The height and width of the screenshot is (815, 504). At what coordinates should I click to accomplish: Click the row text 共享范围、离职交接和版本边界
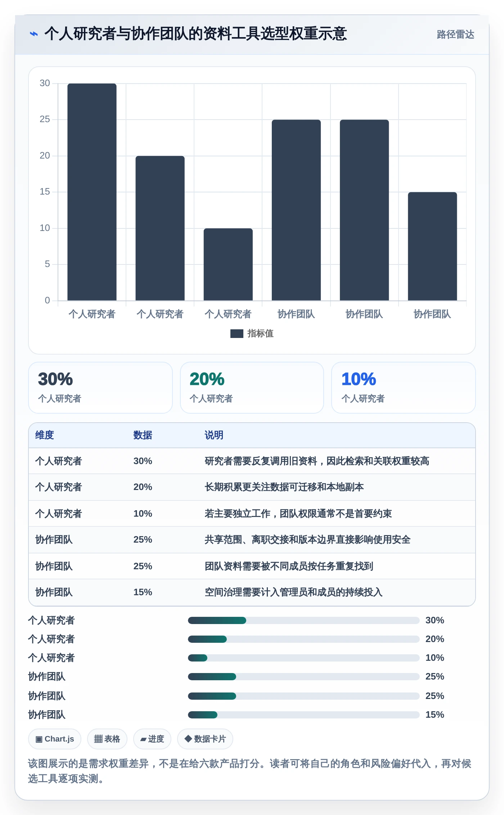point(270,540)
